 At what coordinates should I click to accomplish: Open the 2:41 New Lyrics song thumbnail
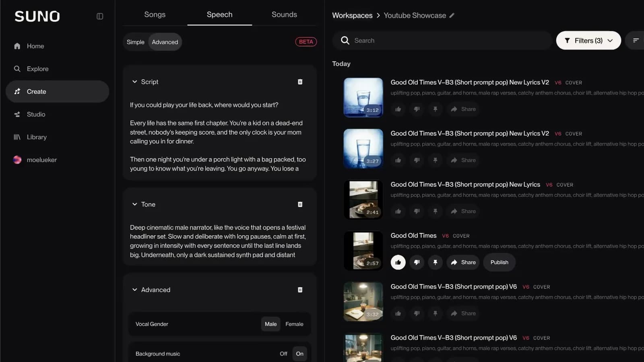pyautogui.click(x=363, y=200)
